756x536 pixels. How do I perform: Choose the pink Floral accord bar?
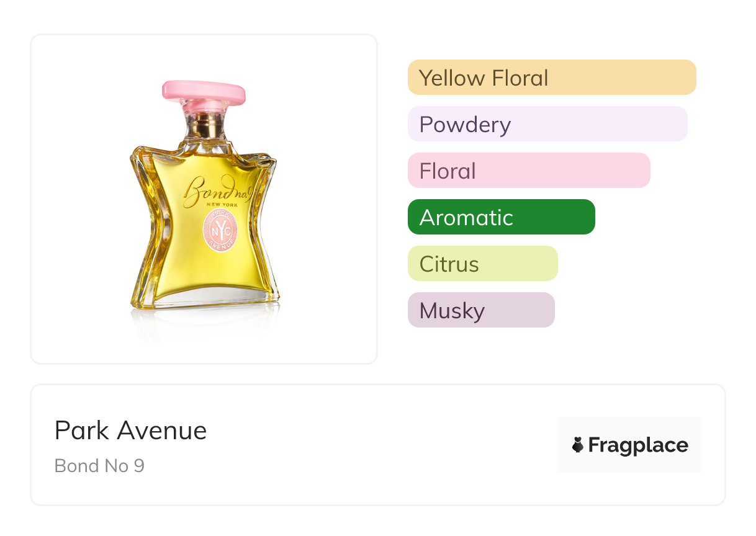coord(528,171)
